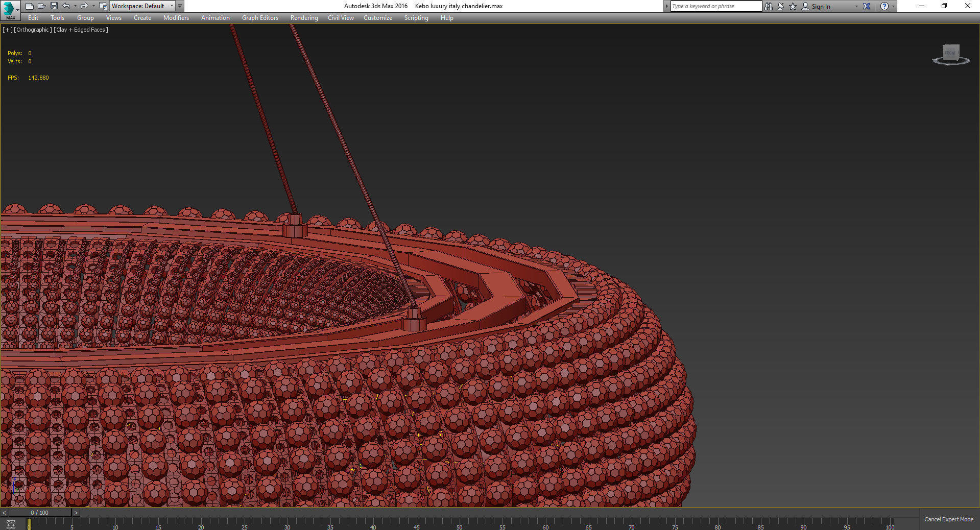Click the 0 / 100 time slider handle
Image resolution: width=980 pixels, height=530 pixels.
(40, 513)
